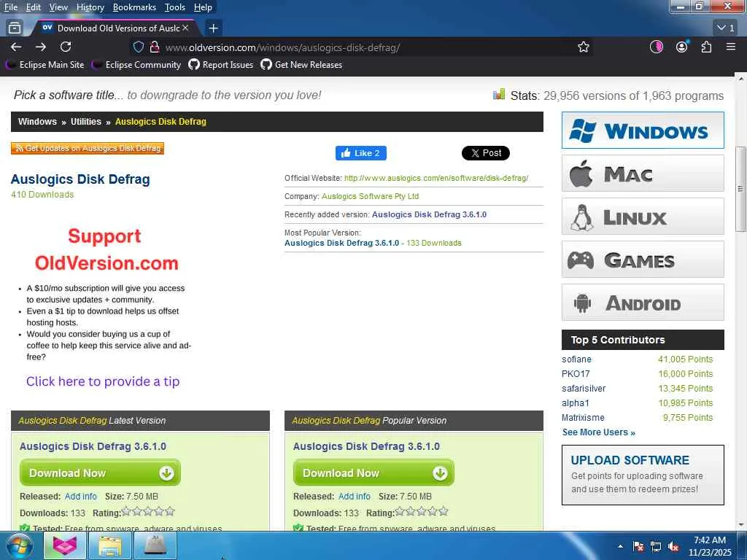Expand the list all tabs dropdown
Screen dimensions: 747x560
[726, 28]
